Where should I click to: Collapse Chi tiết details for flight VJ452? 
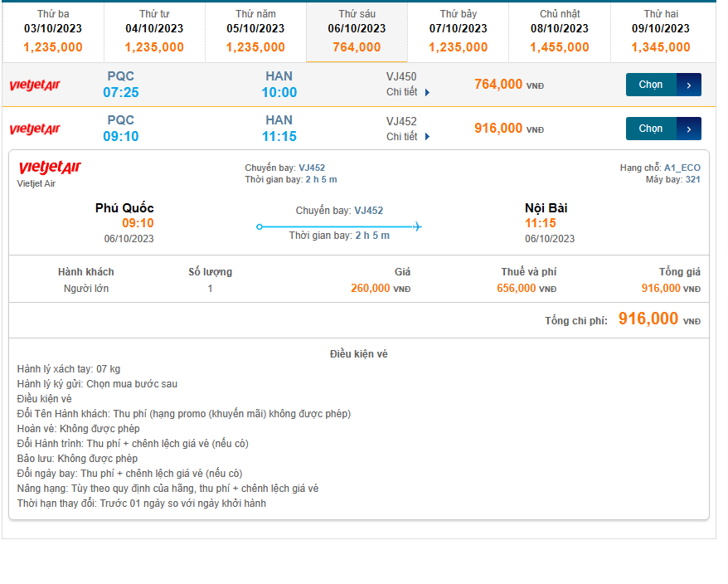click(408, 136)
